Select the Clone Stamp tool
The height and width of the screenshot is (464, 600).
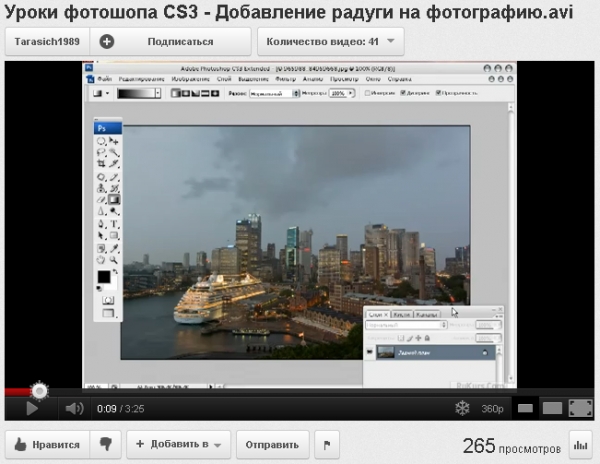pyautogui.click(x=101, y=188)
